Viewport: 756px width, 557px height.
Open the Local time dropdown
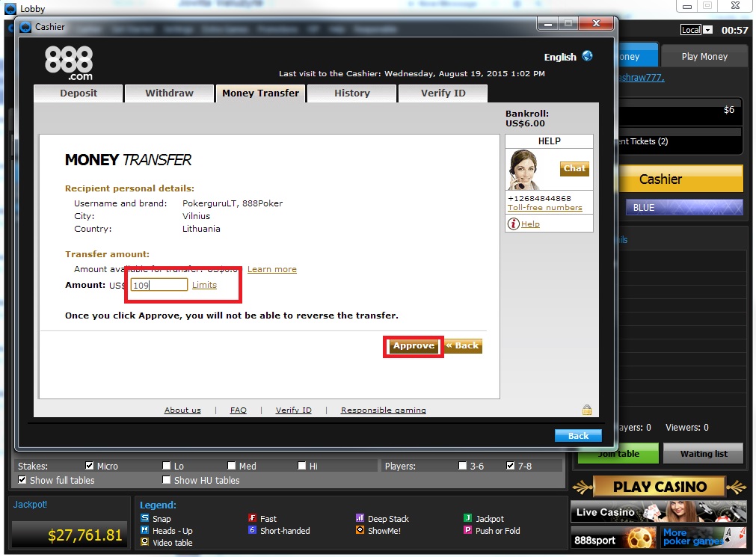click(x=707, y=30)
